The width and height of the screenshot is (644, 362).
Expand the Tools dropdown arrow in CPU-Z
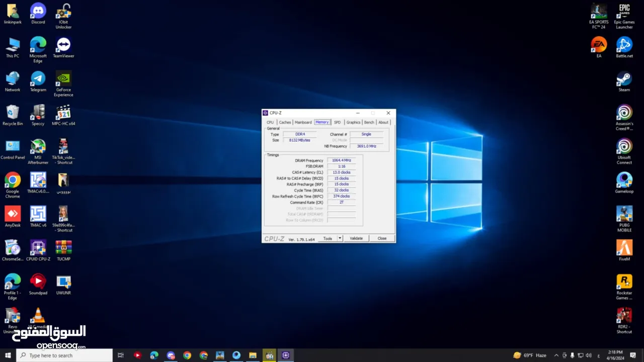tap(340, 238)
